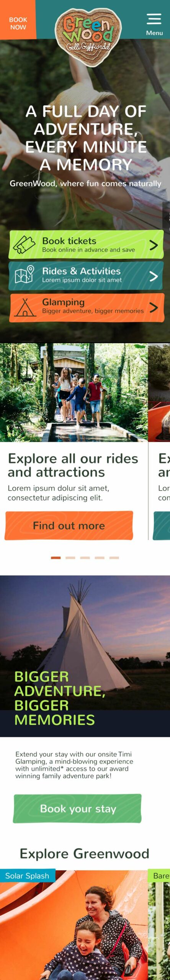Select the first active carousel indicator
The height and width of the screenshot is (980, 170).
pyautogui.click(x=56, y=558)
